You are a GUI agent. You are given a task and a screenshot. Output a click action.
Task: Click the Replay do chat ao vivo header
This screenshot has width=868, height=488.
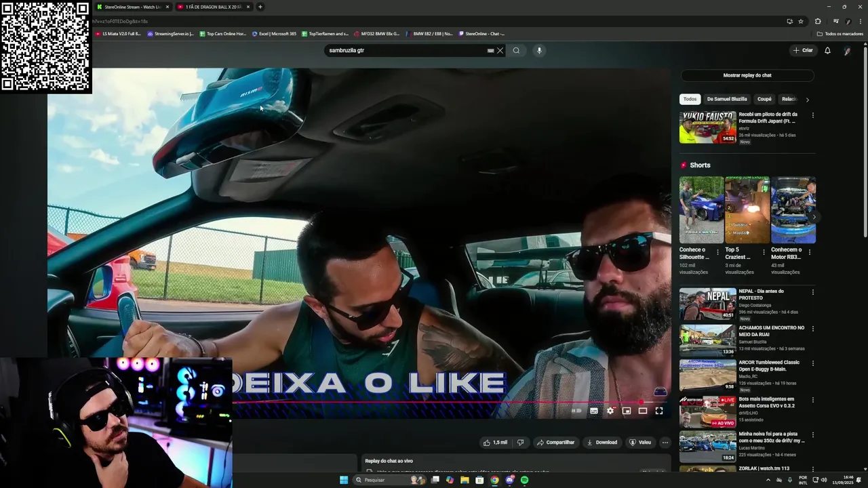tap(389, 461)
